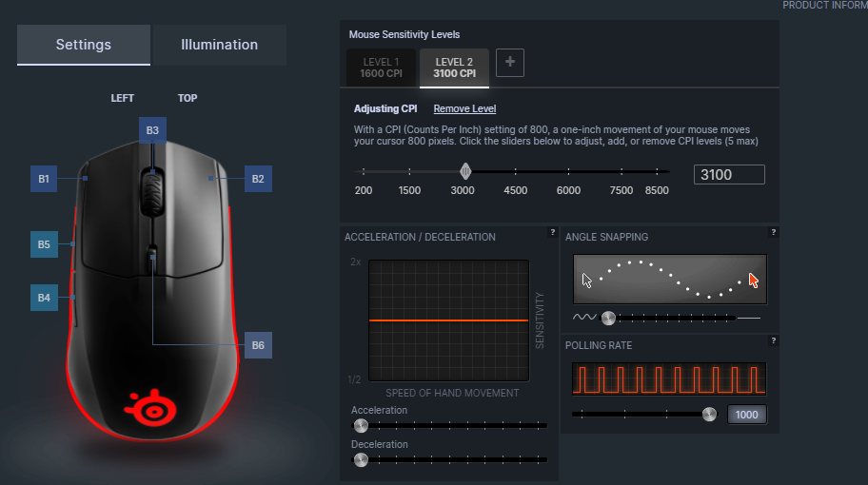
Task: Show the TOP mouse view
Action: [187, 98]
